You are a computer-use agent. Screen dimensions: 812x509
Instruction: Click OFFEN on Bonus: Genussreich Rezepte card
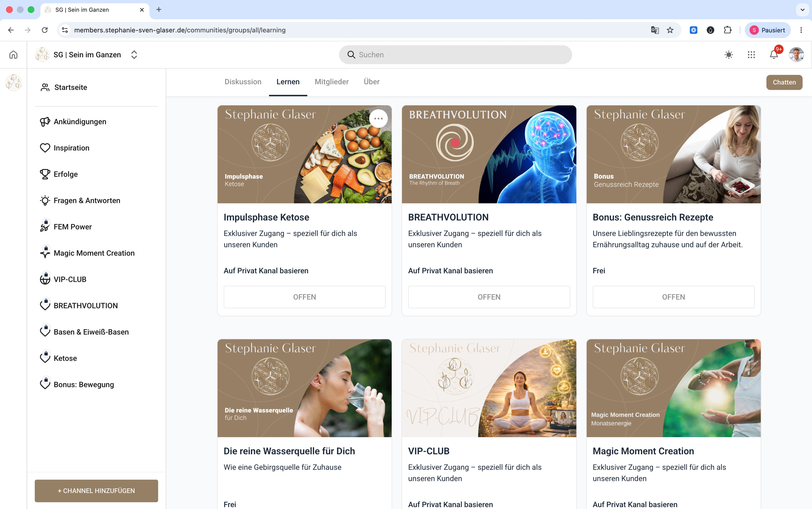tap(674, 297)
